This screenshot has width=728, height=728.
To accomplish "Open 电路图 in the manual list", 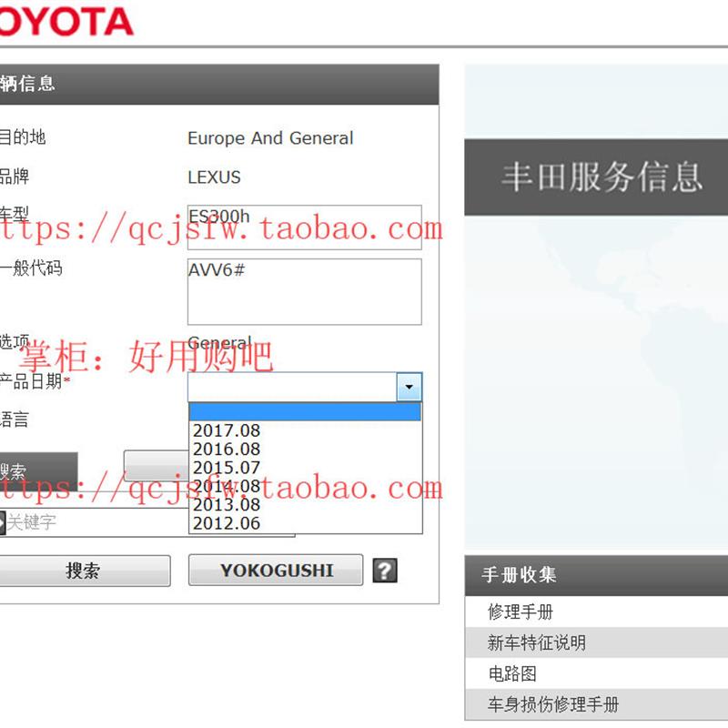I will tap(596, 673).
